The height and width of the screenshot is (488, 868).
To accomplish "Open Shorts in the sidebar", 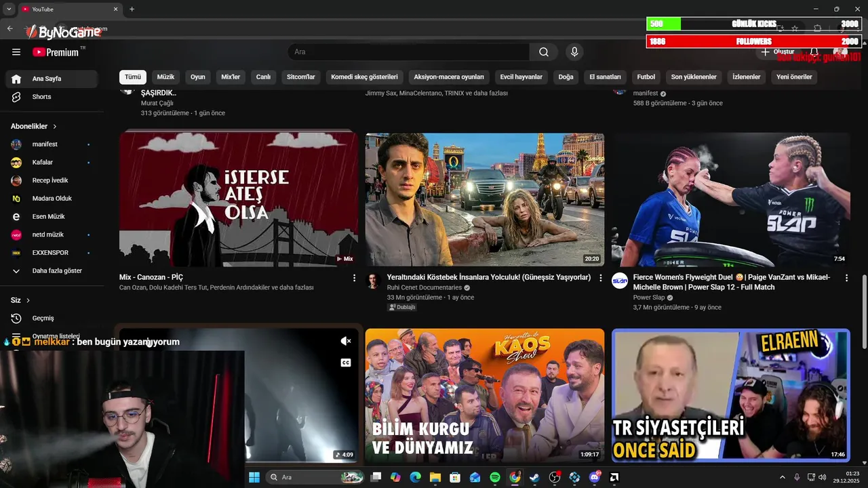I will pos(52,97).
